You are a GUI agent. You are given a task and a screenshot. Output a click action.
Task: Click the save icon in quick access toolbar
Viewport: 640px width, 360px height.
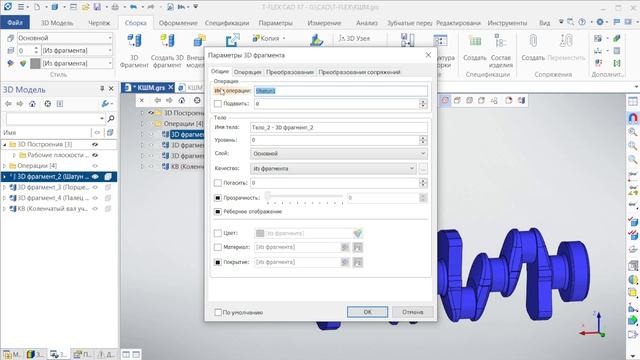coord(97,7)
